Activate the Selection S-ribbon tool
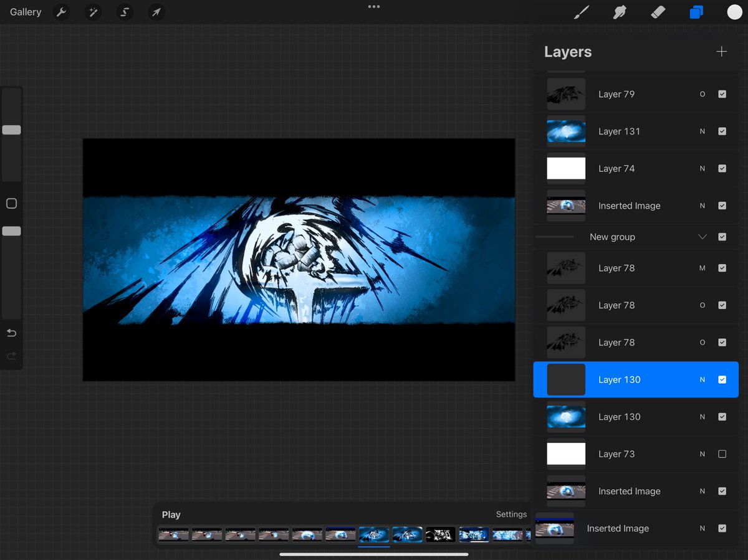Screen dimensions: 748x560 pos(125,12)
